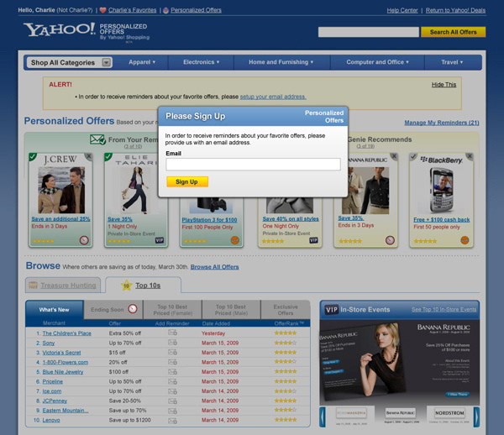Sort by OfferRank column header
504x435 pixels.
point(289,323)
